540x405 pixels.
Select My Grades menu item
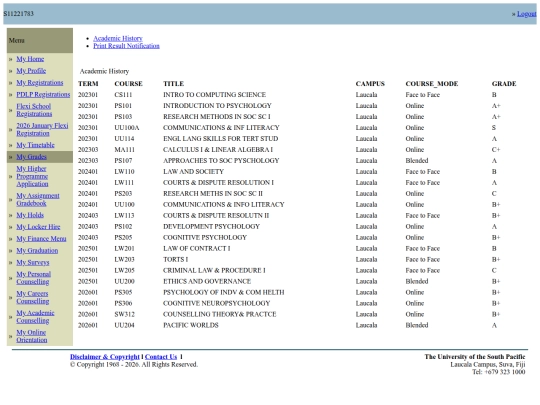[x=31, y=157]
